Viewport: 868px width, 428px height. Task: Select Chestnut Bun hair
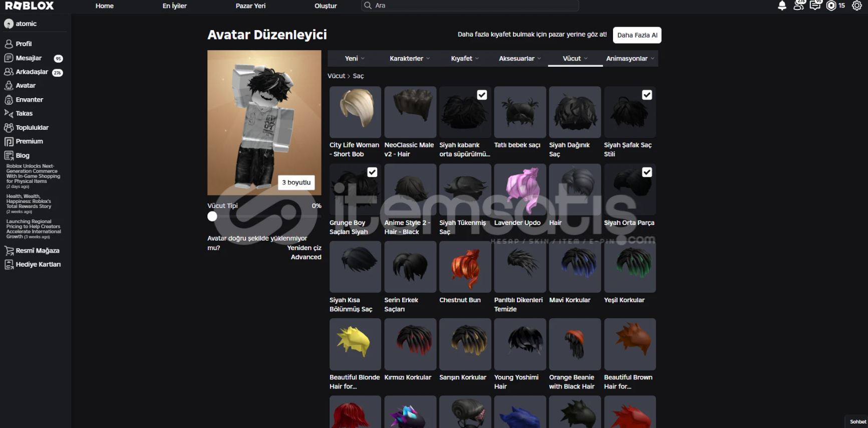[465, 267]
